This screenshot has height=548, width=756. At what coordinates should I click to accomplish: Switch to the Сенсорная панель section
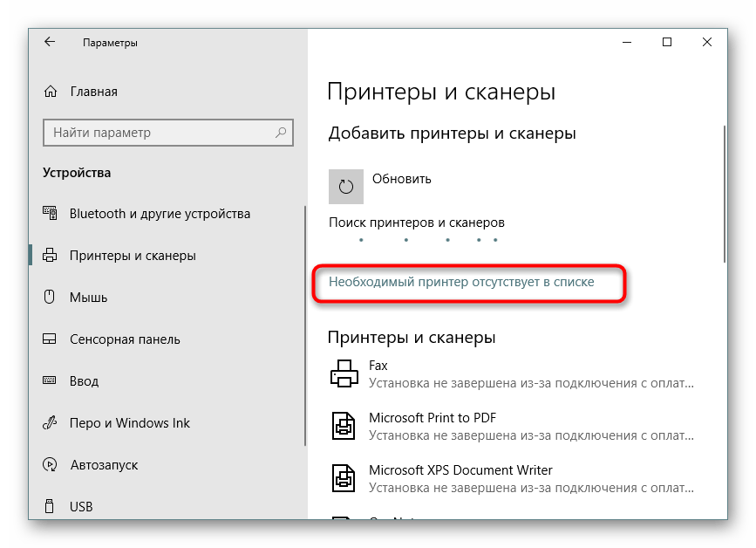pos(126,339)
